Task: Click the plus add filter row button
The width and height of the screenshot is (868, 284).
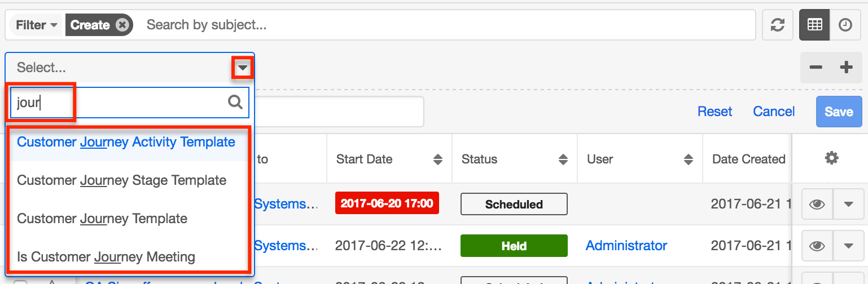Action: 846,68
